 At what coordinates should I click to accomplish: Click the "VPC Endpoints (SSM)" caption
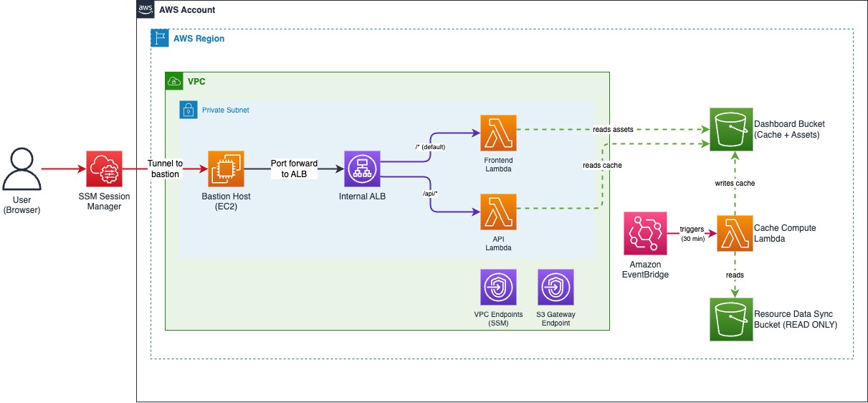[498, 319]
